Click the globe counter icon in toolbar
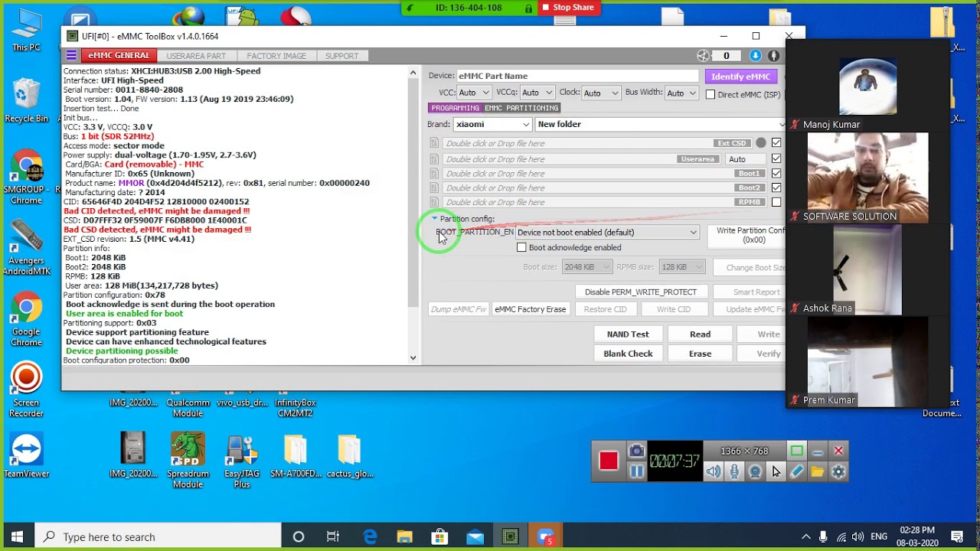The height and width of the screenshot is (551, 980). tap(703, 55)
